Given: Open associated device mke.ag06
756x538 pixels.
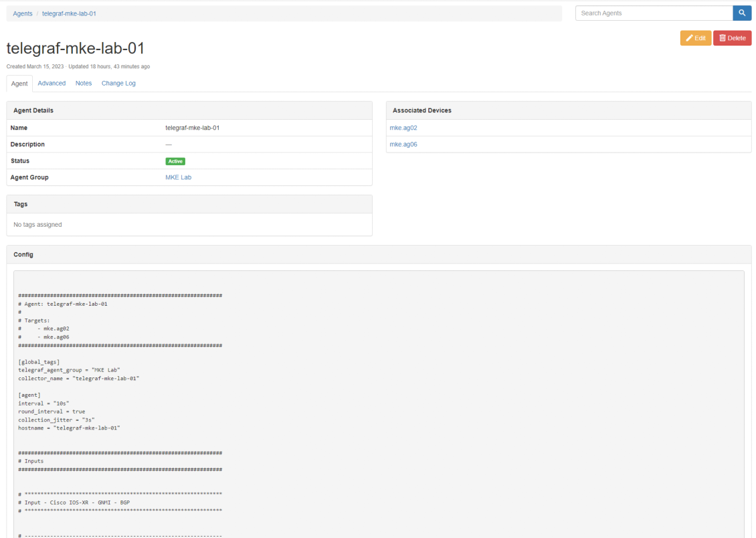Looking at the screenshot, I should 403,145.
